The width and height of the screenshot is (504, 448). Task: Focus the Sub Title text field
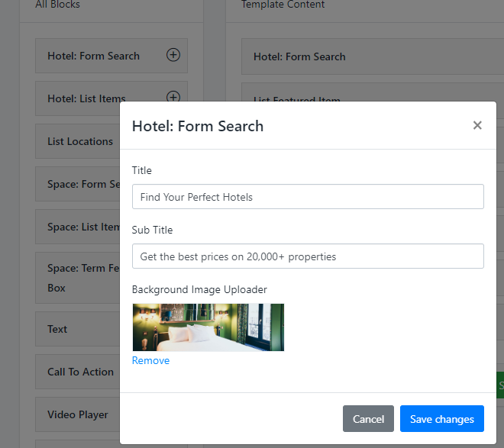(308, 256)
